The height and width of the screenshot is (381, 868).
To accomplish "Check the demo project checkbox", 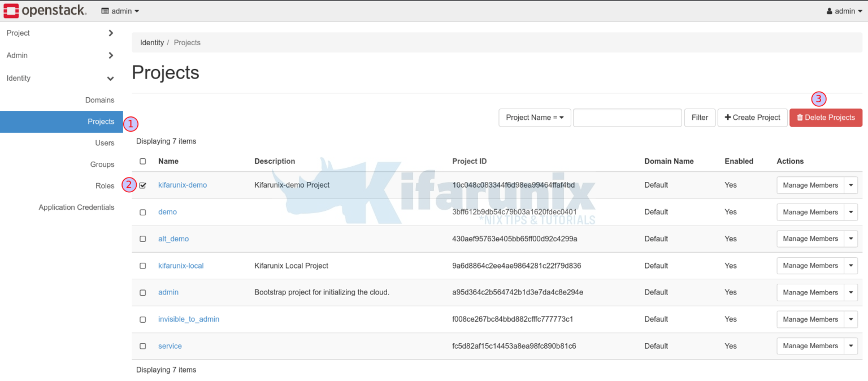I will [x=142, y=212].
